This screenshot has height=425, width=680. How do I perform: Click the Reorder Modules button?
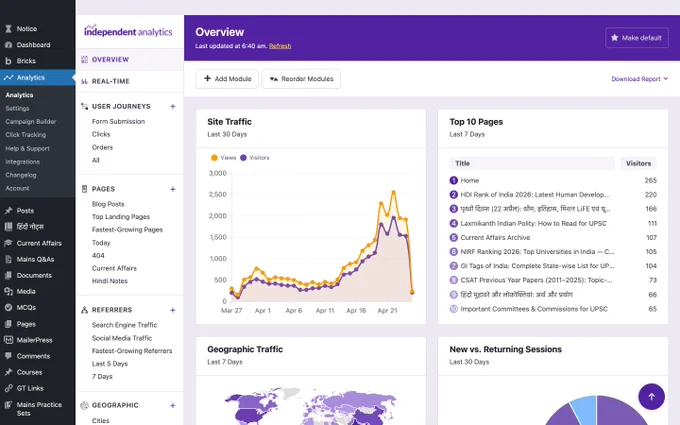(301, 79)
